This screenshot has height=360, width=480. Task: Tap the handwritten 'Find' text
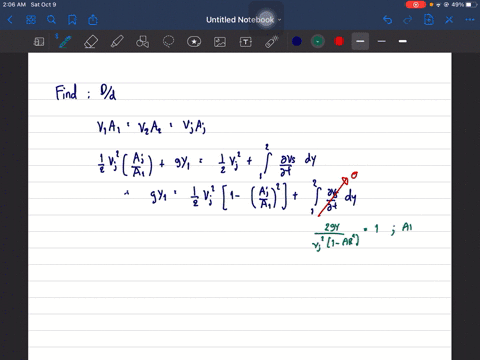pyautogui.click(x=66, y=92)
